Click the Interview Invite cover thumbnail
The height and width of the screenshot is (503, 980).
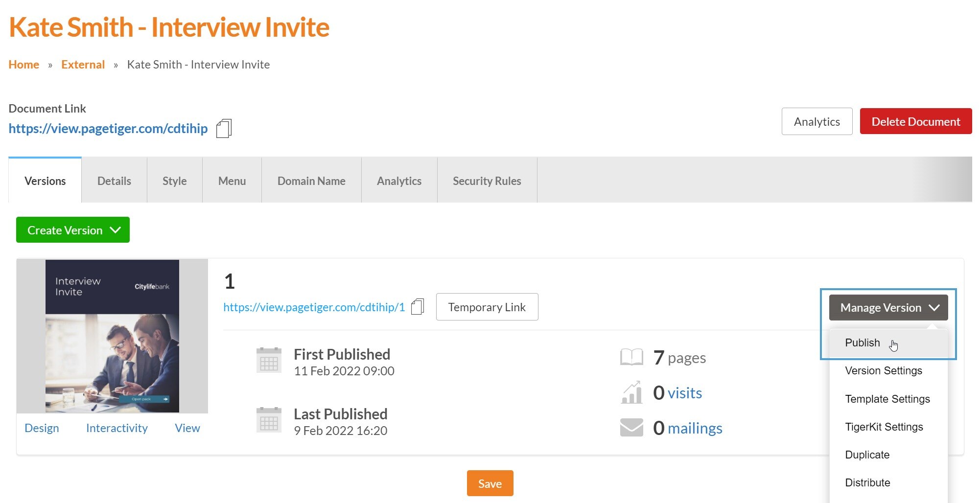[112, 336]
